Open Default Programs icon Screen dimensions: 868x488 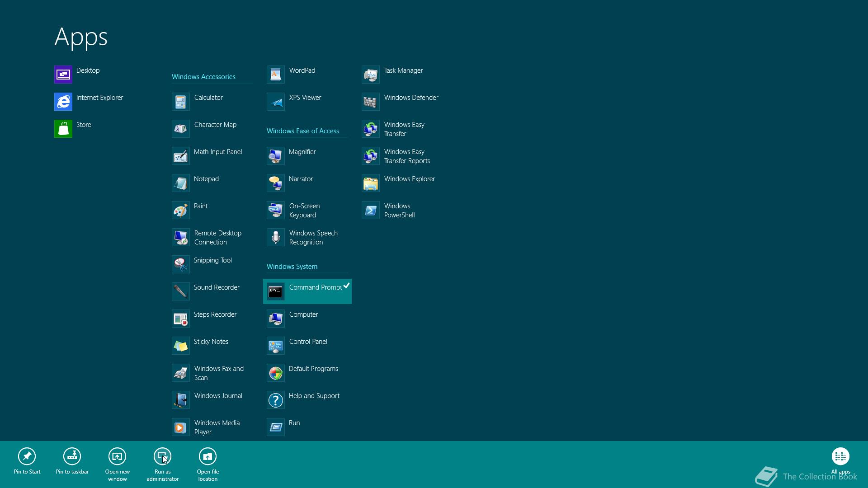click(276, 373)
